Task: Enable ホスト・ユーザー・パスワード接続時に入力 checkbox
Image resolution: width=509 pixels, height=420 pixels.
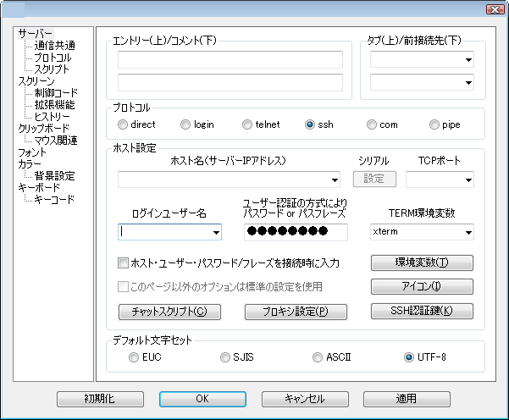Action: (x=124, y=262)
